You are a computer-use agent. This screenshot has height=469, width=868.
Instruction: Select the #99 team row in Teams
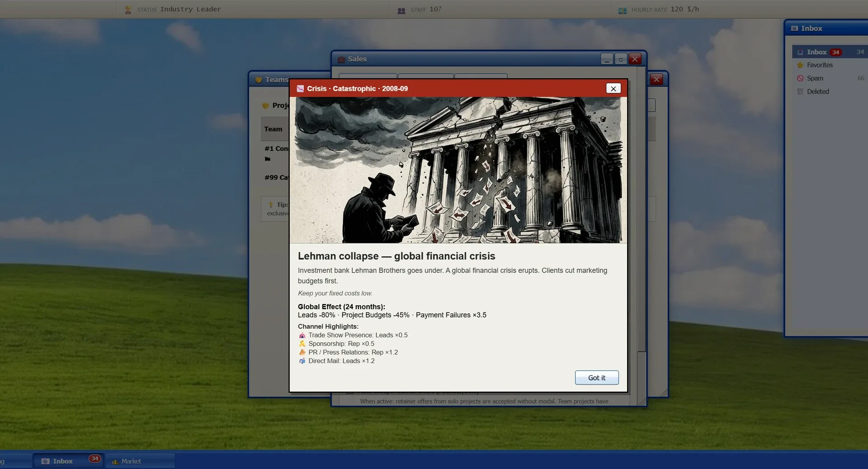pyautogui.click(x=275, y=177)
